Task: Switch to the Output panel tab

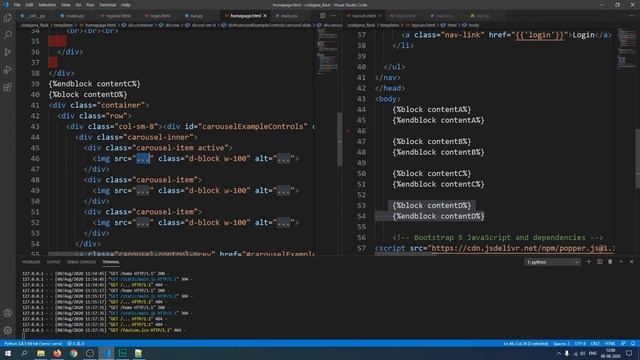Action: click(x=53, y=262)
